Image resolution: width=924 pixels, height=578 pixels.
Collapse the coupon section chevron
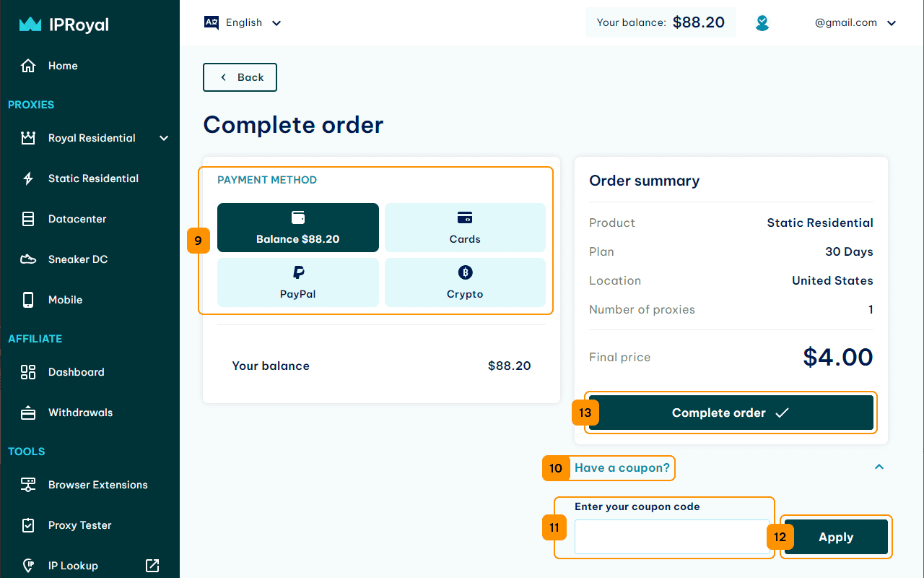pyautogui.click(x=879, y=467)
